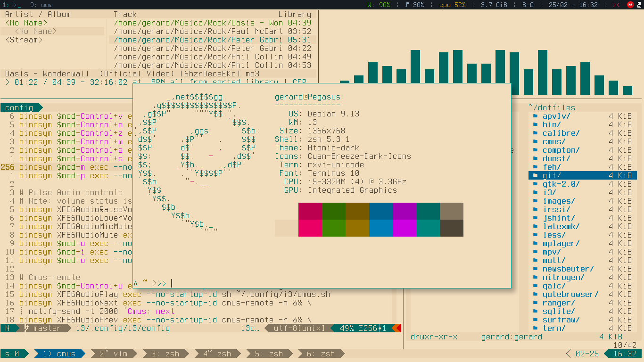
Task: Click the bright pink swatch in bottom row
Action: (310, 228)
